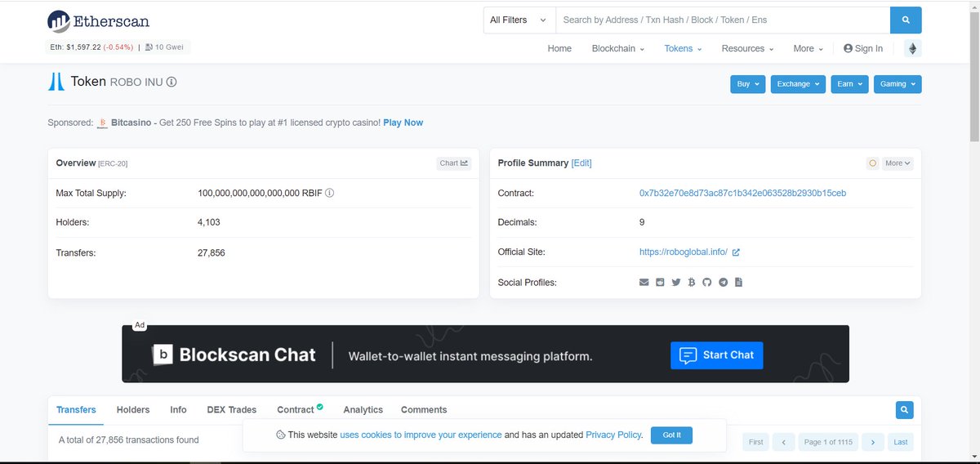Open the Earn dropdown button

849,83
